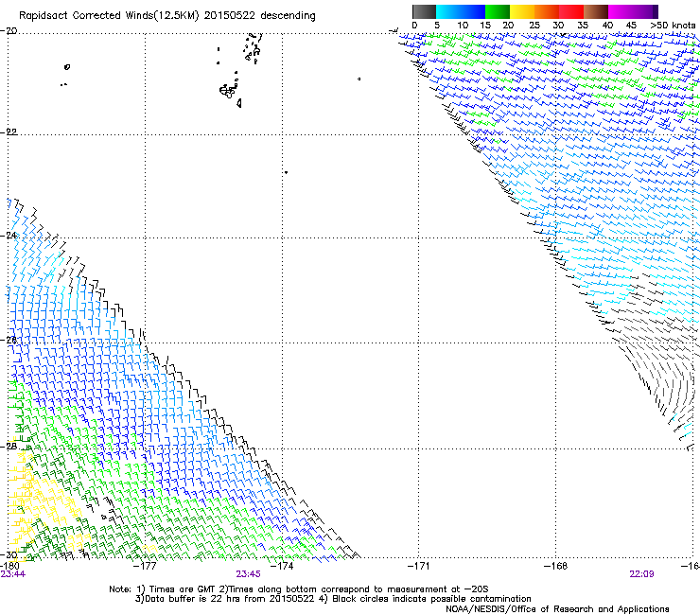Click the 'Times are GMT' note line
The height and width of the screenshot is (615, 700).
(x=299, y=589)
